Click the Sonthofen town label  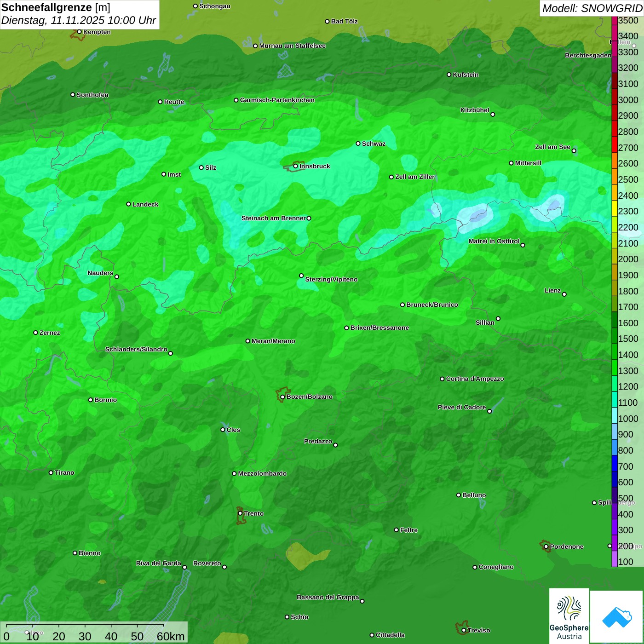coord(92,95)
